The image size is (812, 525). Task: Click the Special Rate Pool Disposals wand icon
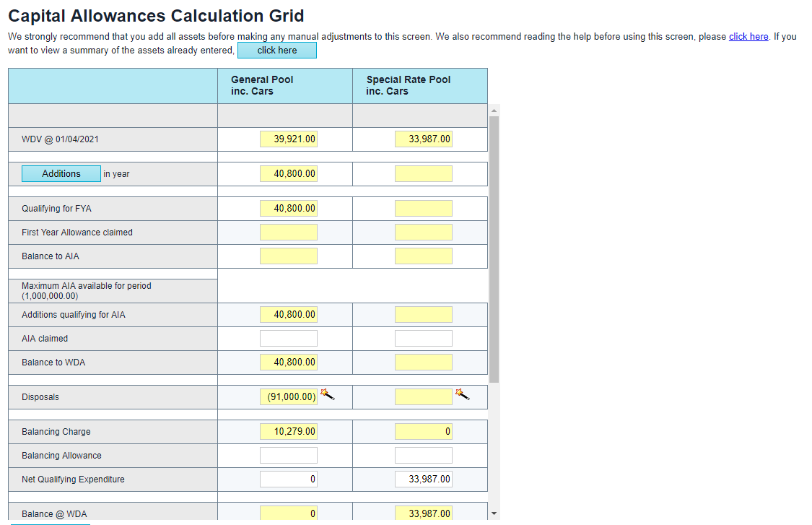[462, 394]
